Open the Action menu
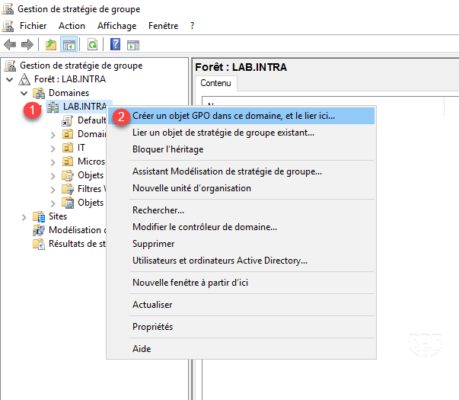Image resolution: width=459 pixels, height=400 pixels. 72,26
